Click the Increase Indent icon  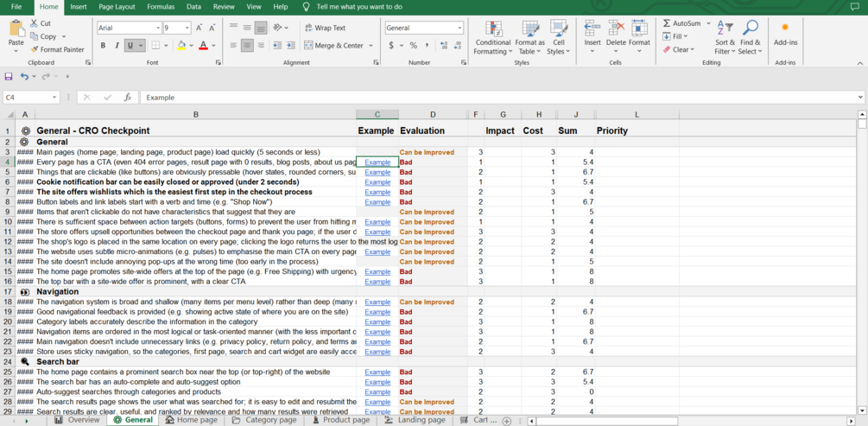290,46
